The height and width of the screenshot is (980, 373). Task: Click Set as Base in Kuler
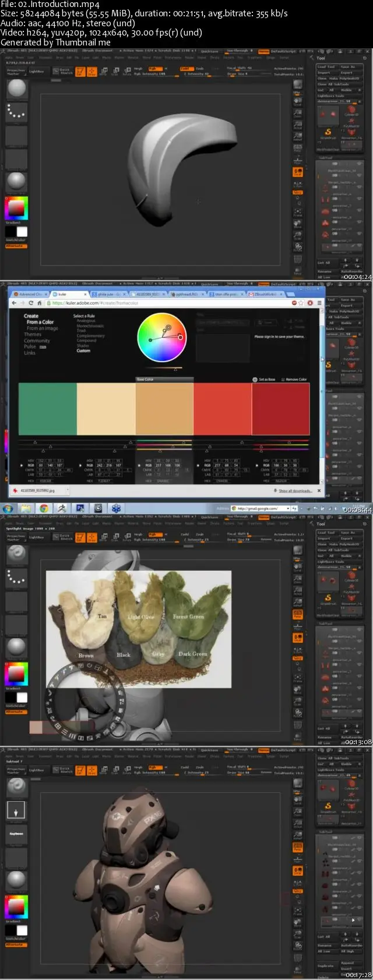tap(263, 379)
